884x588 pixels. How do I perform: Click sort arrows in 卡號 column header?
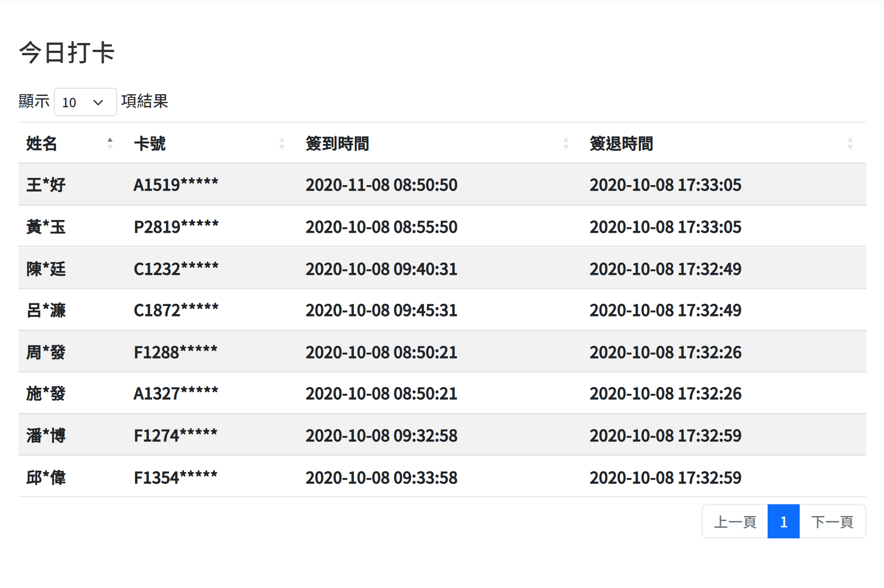coord(282,143)
